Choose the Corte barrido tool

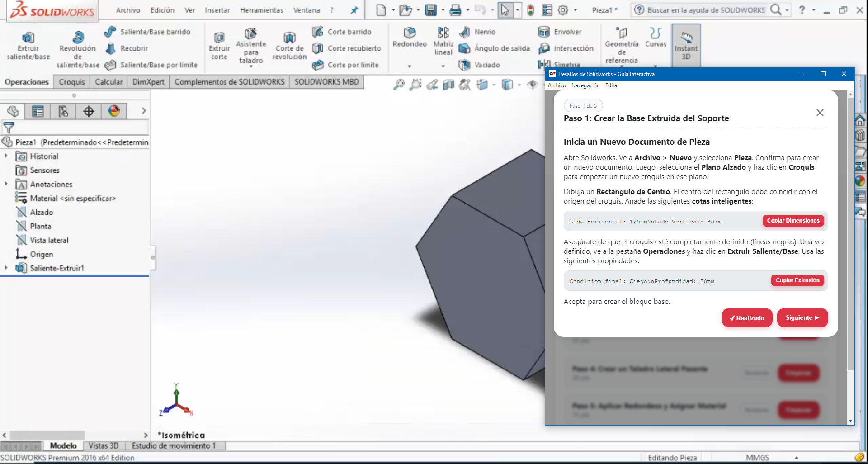tap(342, 32)
